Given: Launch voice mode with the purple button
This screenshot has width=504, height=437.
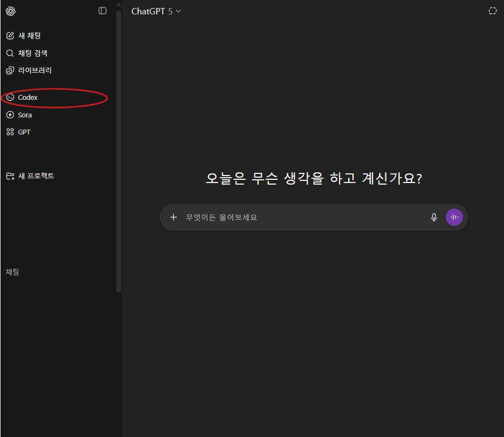Looking at the screenshot, I should (x=454, y=217).
